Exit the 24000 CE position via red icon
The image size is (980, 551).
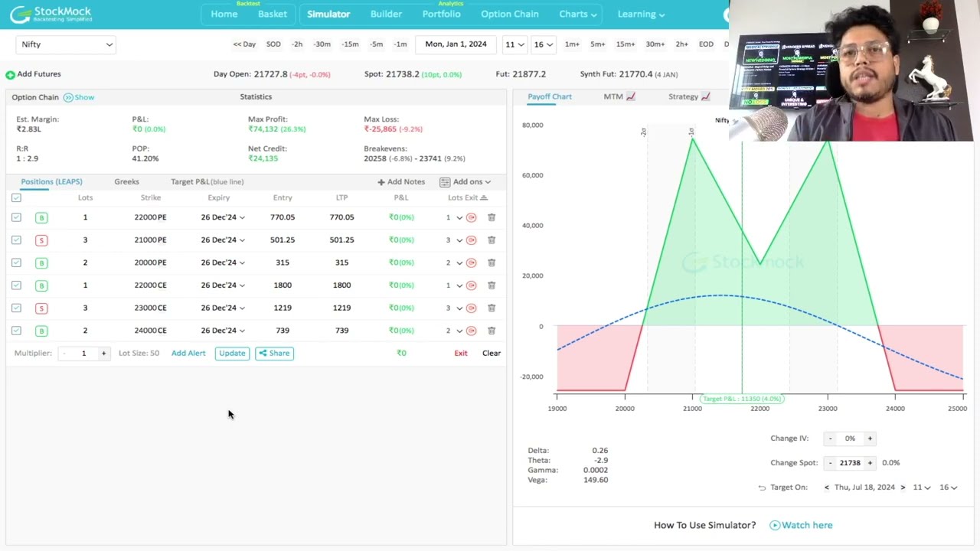472,331
